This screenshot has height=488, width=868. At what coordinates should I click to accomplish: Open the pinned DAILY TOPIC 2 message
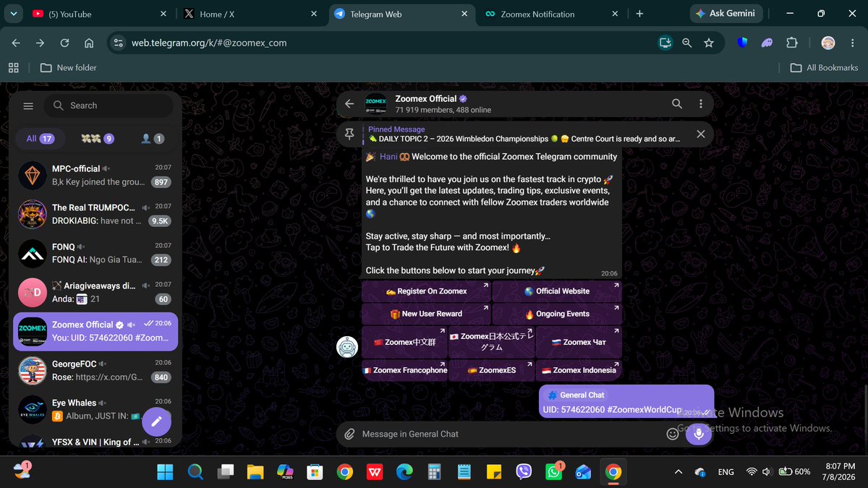(524, 134)
